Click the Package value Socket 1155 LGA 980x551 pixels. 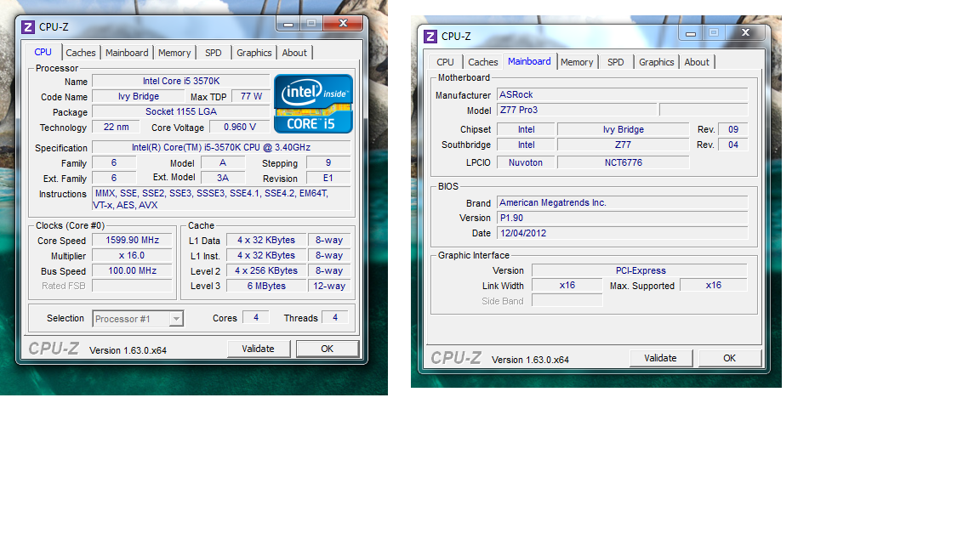pyautogui.click(x=180, y=112)
